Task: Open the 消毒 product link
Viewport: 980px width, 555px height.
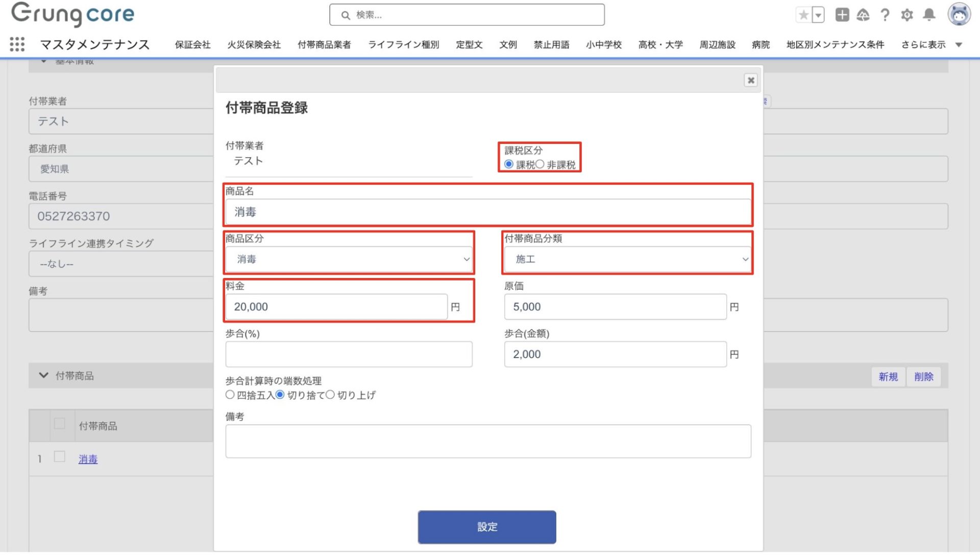Action: tap(88, 459)
